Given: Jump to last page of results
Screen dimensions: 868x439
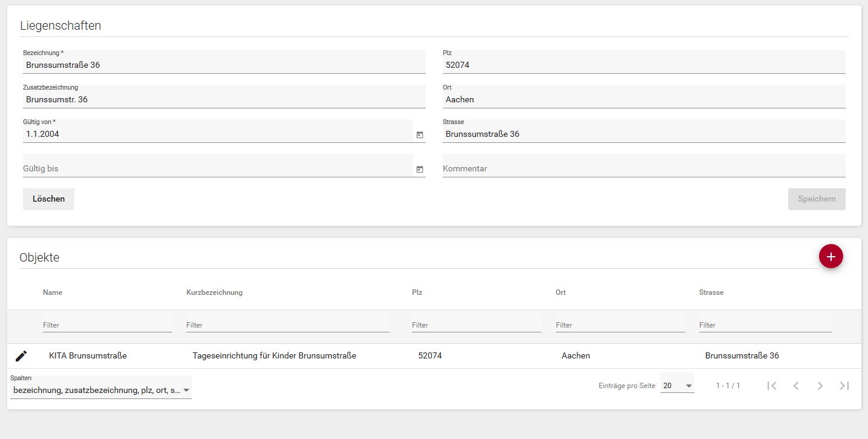Looking at the screenshot, I should click(x=844, y=386).
